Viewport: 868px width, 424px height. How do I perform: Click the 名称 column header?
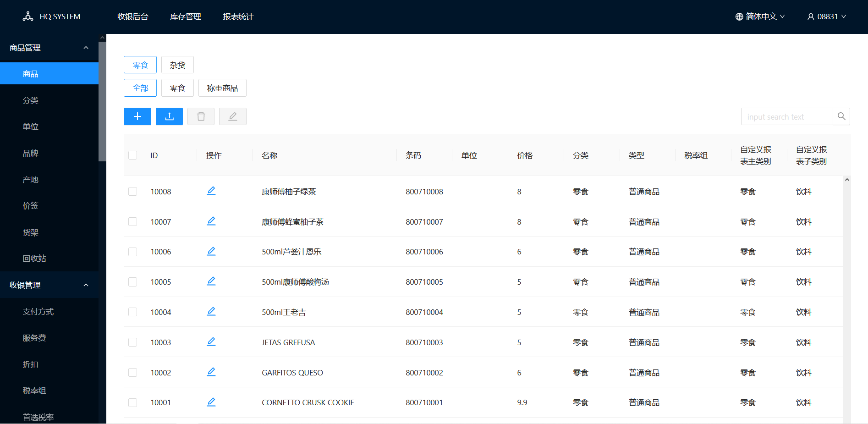point(269,155)
